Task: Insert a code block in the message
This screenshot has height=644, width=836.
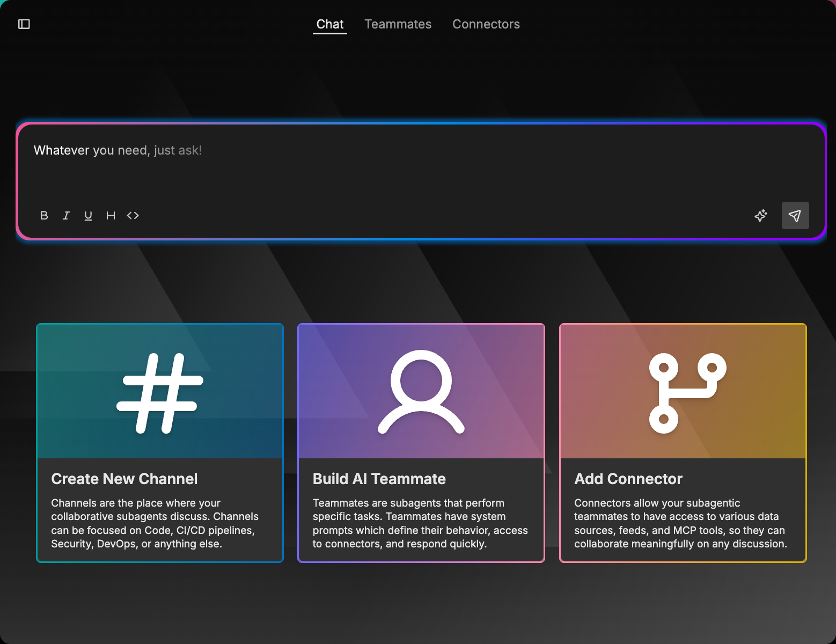Action: [133, 215]
